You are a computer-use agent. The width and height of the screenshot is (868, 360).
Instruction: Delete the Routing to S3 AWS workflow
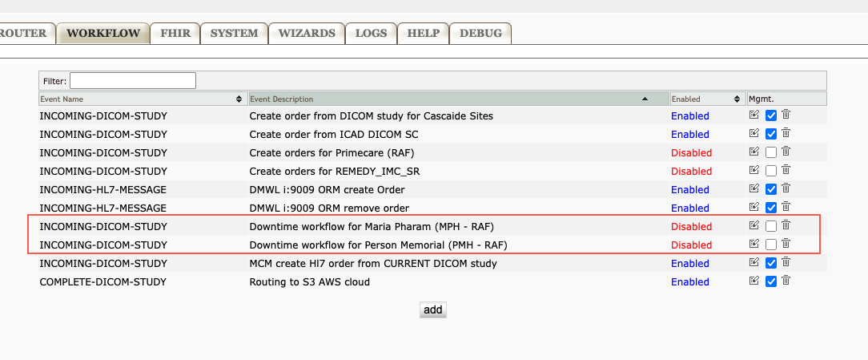tap(786, 281)
